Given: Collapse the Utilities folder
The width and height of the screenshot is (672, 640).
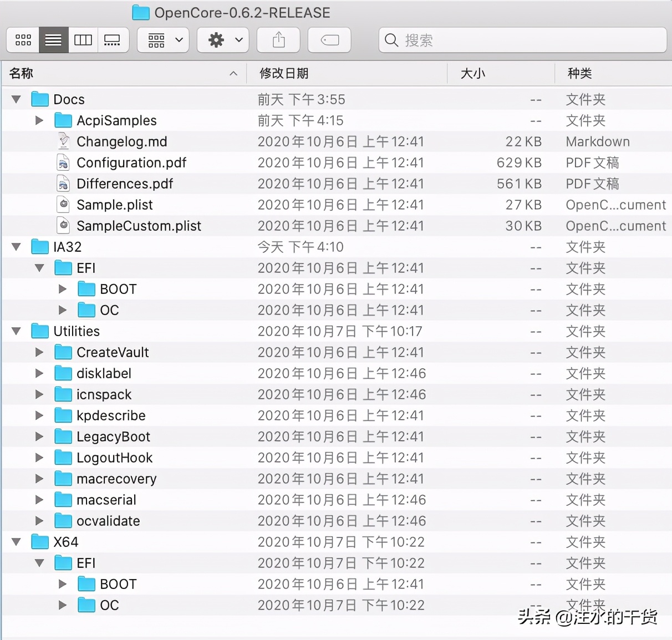Looking at the screenshot, I should 16,331.
